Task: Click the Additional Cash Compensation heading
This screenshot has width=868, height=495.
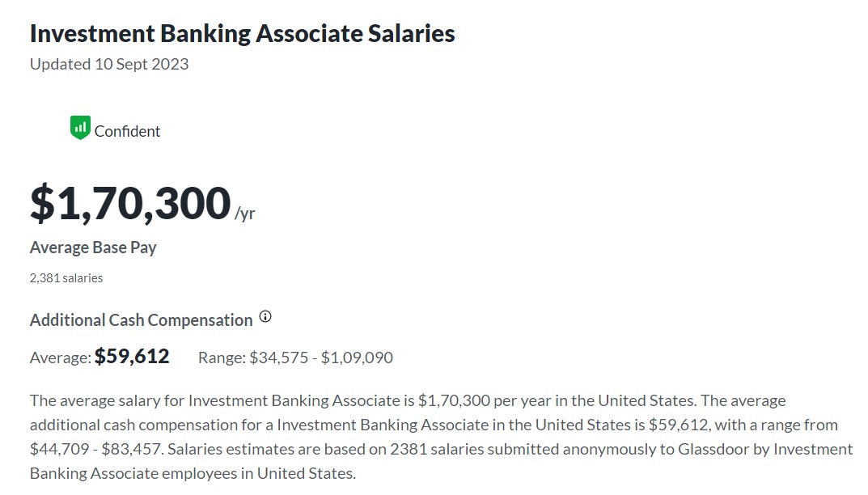Action: click(141, 320)
